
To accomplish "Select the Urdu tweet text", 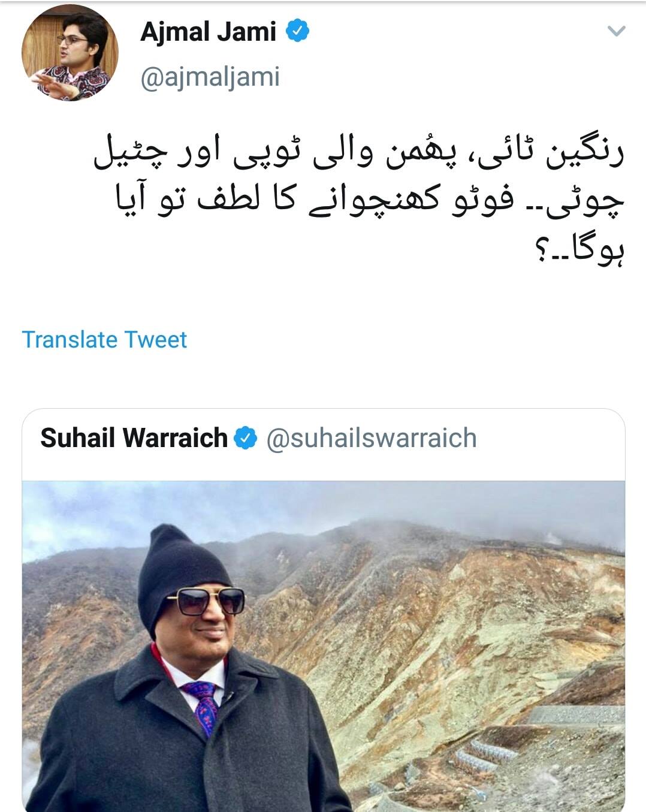I will point(360,202).
